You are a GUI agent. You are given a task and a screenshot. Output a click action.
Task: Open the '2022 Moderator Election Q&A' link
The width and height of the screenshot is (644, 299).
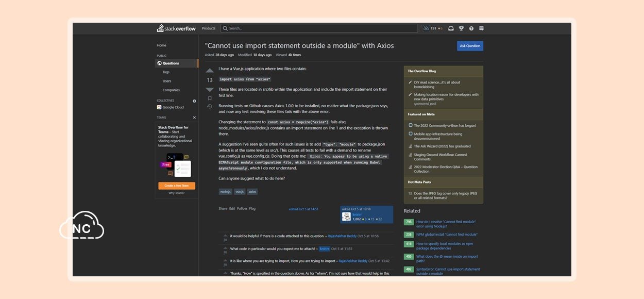446,169
